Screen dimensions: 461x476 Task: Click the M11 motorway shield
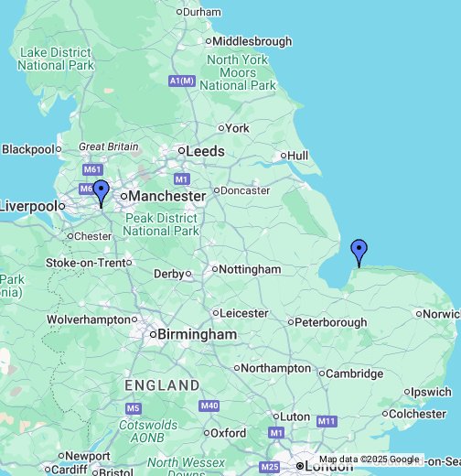point(327,421)
